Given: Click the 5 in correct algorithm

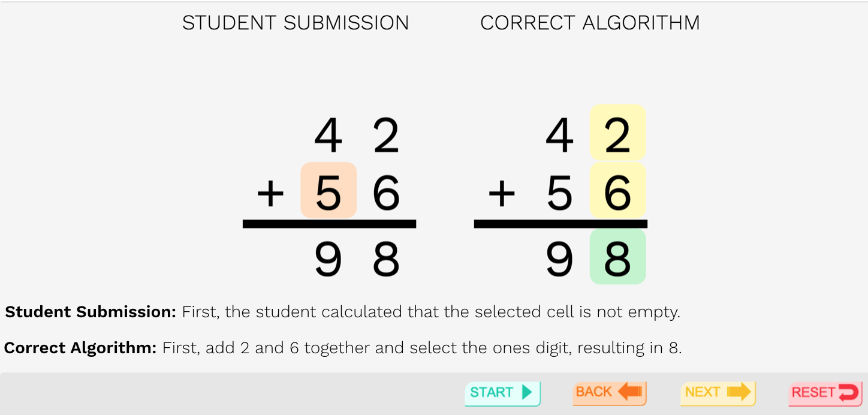Looking at the screenshot, I should pos(560,193).
